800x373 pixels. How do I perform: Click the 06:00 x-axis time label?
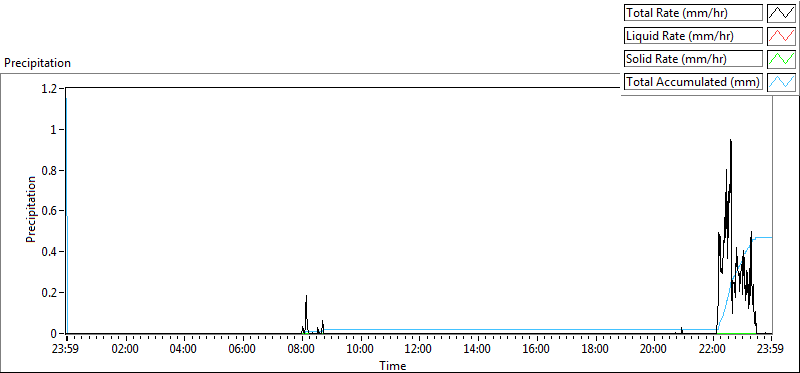click(x=242, y=350)
